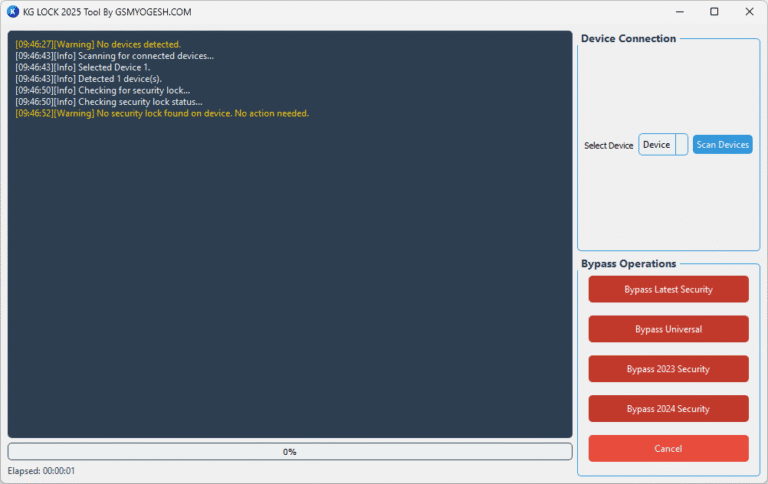Open the Select Device dropdown
This screenshot has height=484, width=768.
click(x=663, y=145)
